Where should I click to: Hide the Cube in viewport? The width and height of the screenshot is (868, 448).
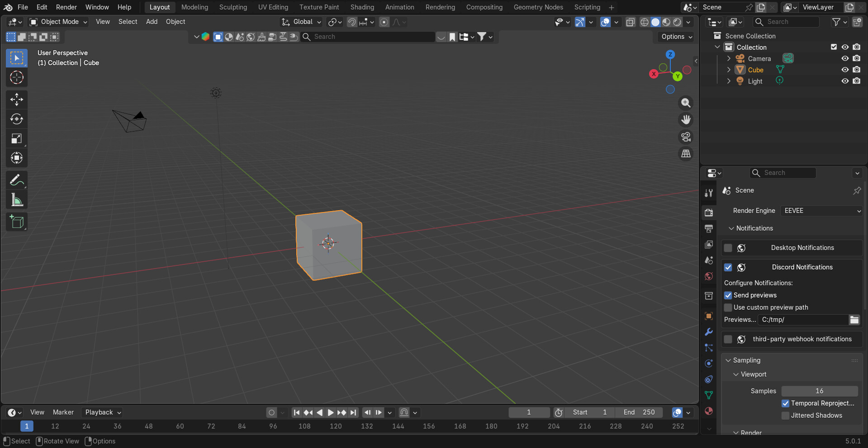pos(845,70)
